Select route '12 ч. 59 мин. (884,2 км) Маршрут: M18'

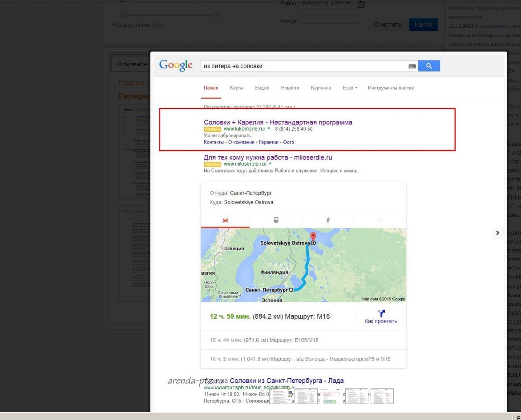[270, 316]
